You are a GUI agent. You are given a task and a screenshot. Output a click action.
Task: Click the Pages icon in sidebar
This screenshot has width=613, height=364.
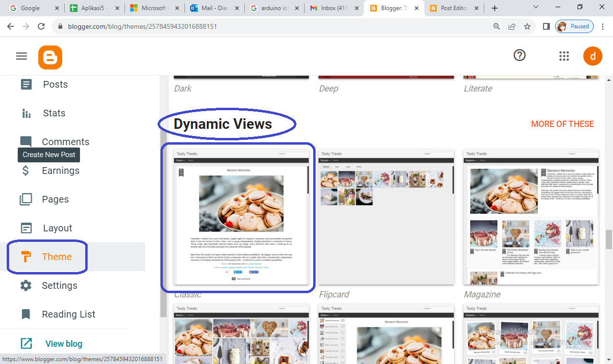point(26,199)
